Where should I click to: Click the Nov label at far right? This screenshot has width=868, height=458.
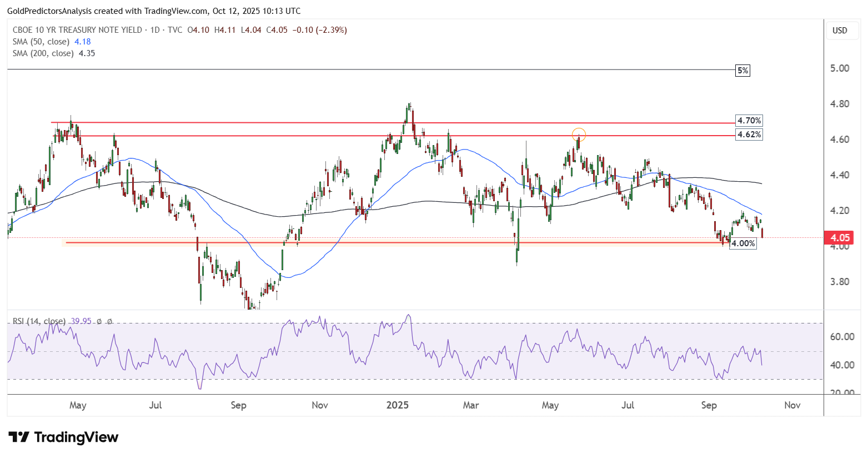pos(792,405)
